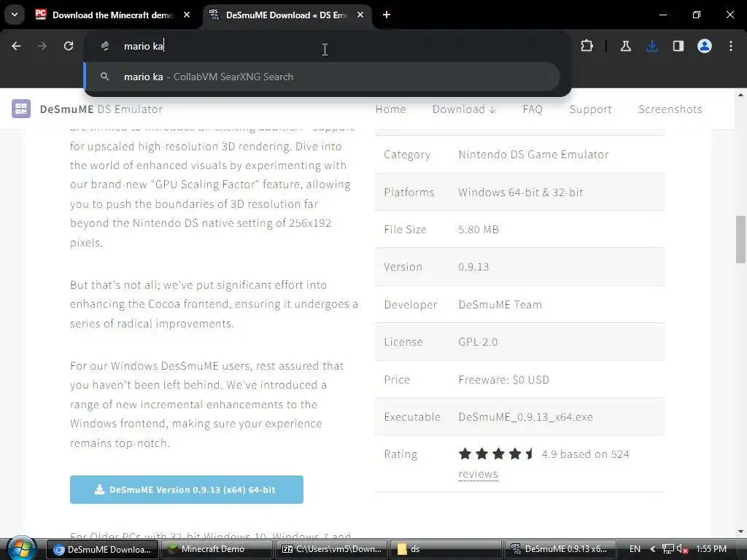Viewport: 747px width, 560px height.
Task: Switch to the Download the Minecraft demo tab
Action: click(x=113, y=15)
